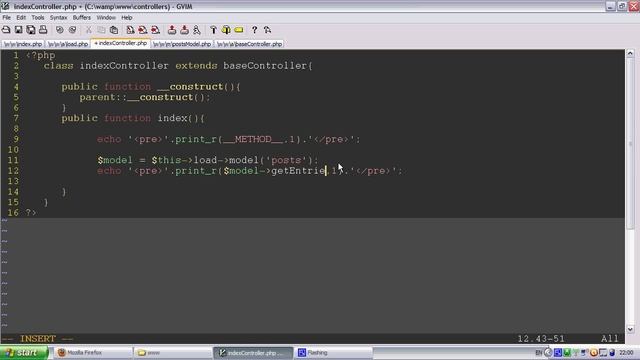
Task: Open the Syntax menu
Action: [x=58, y=18]
